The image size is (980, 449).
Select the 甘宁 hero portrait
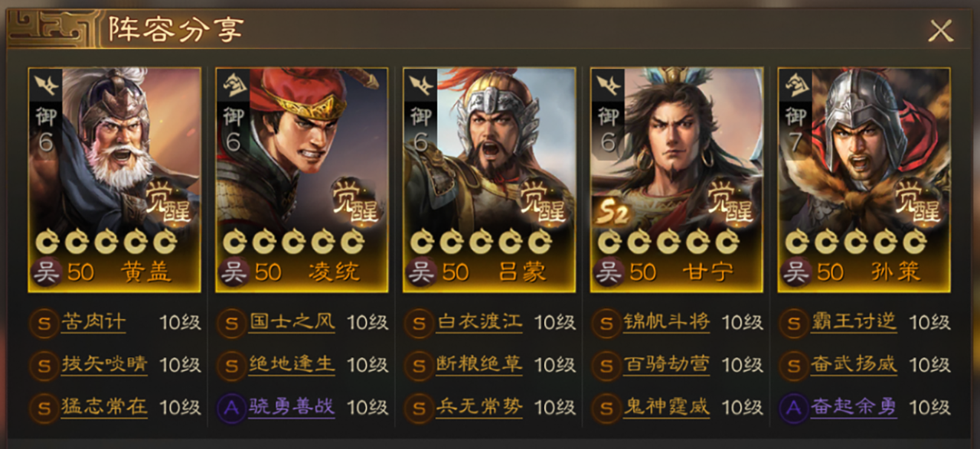click(x=677, y=180)
